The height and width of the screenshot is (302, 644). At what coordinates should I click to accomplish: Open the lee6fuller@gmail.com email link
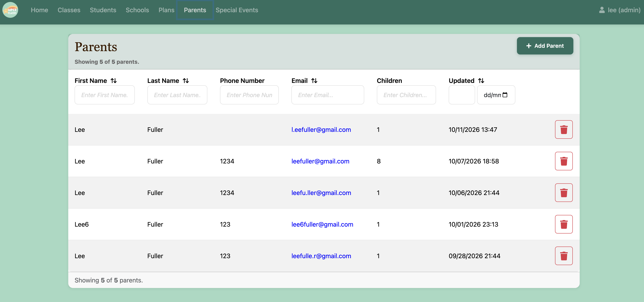(322, 224)
